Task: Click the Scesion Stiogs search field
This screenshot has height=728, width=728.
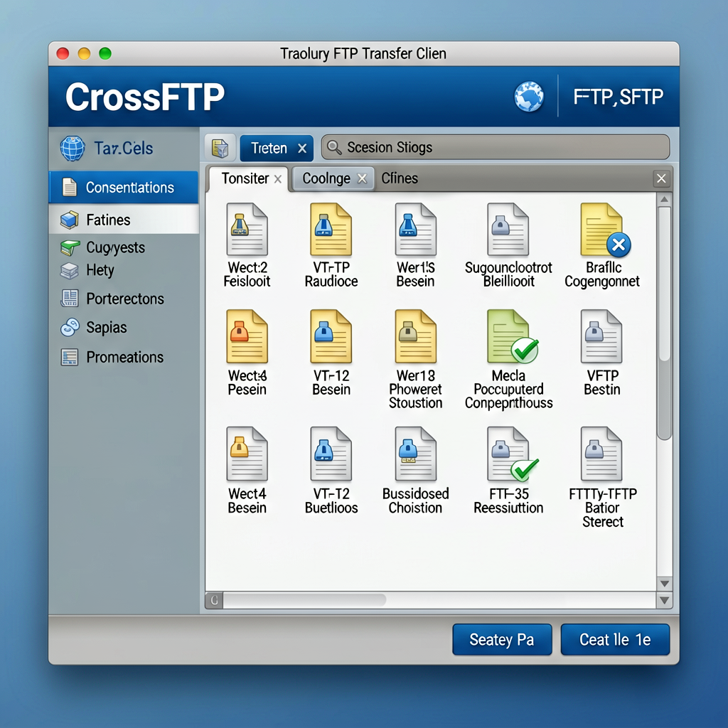Action: [x=496, y=148]
